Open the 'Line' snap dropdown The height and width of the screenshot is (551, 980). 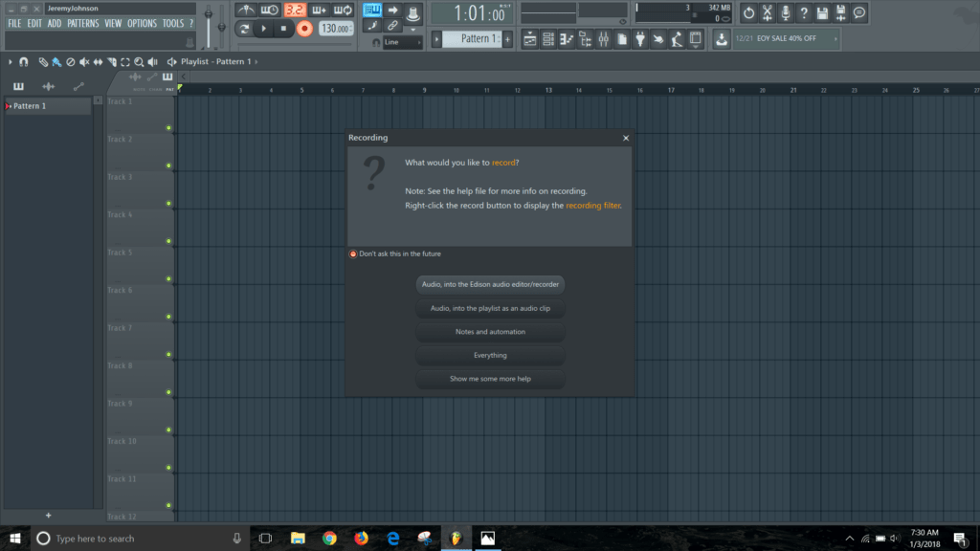coord(392,42)
